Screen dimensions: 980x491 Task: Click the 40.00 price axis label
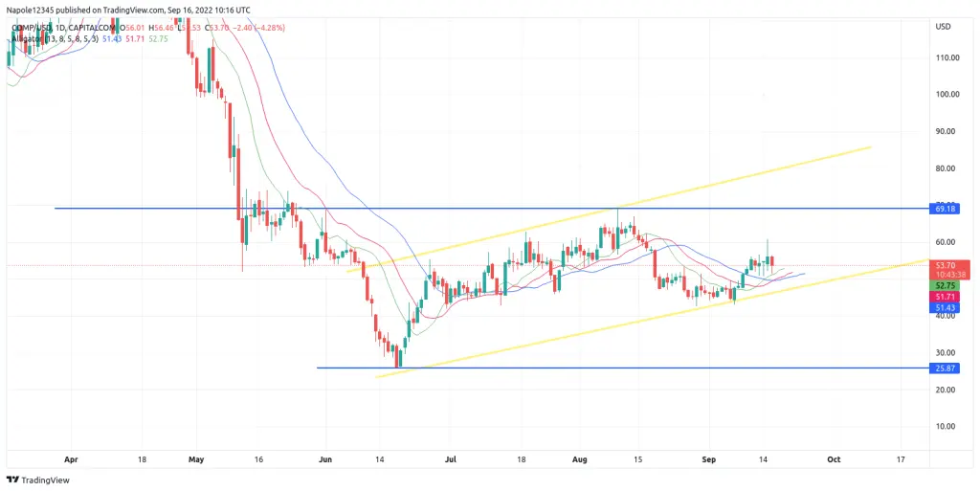point(946,316)
